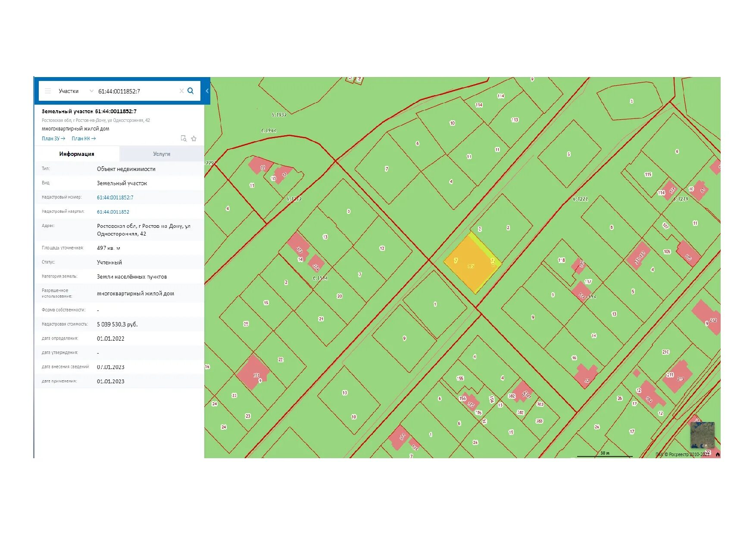Follow cadastral quarter link 61:44:0011852
Image resolution: width=756 pixels, height=534 pixels.
point(113,212)
